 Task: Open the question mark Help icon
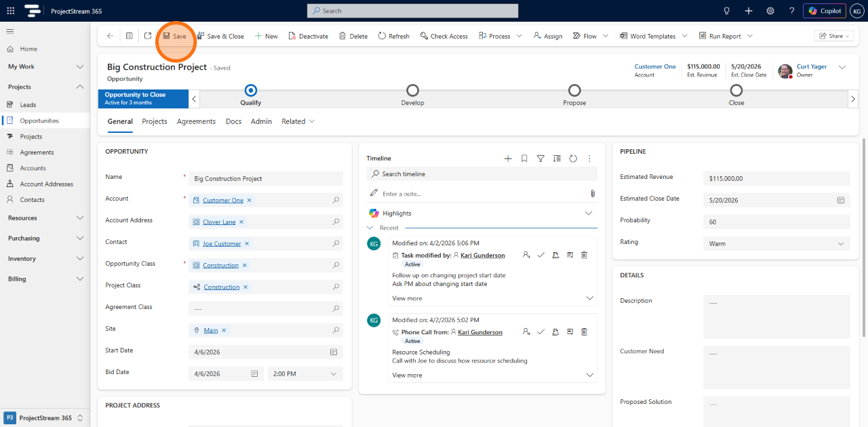coord(791,11)
